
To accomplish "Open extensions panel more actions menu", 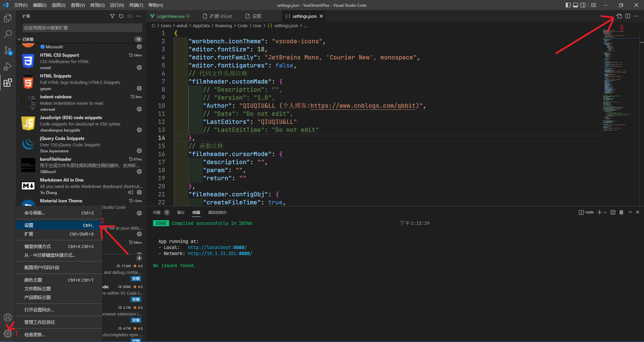I will (139, 16).
